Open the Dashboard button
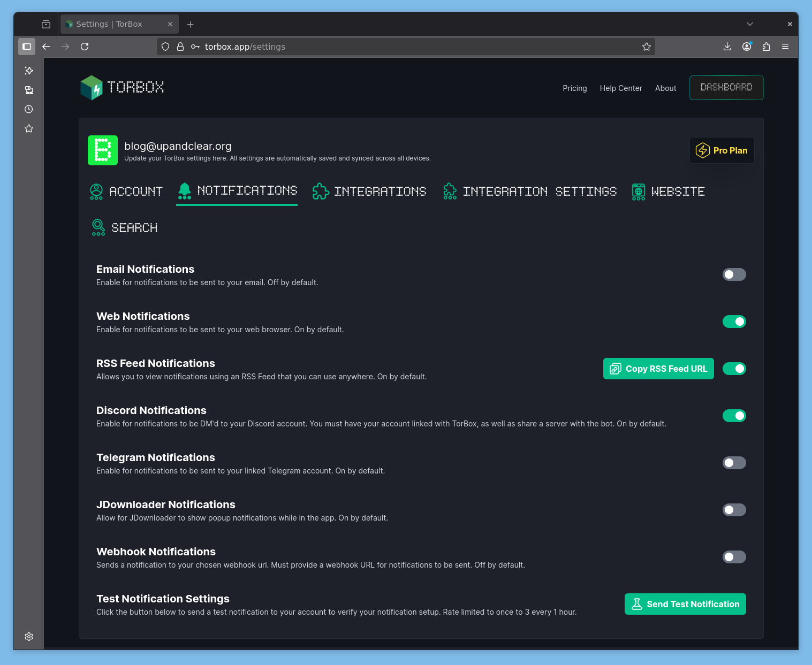Screen dimensions: 812x665 tap(726, 88)
